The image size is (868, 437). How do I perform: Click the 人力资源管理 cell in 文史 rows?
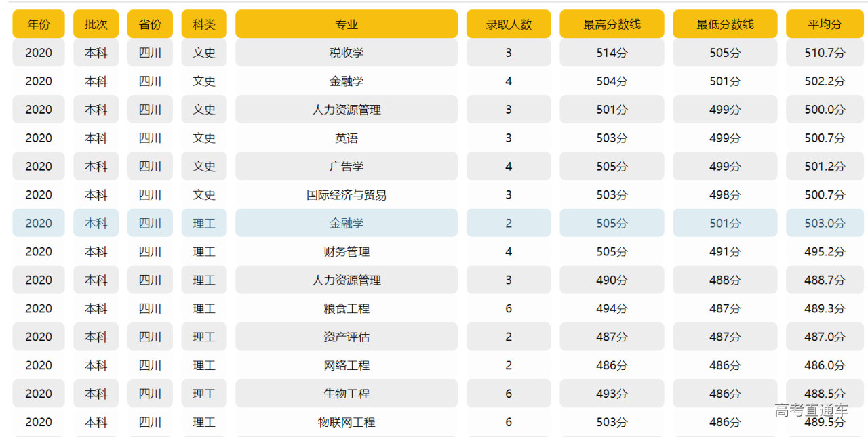click(347, 110)
